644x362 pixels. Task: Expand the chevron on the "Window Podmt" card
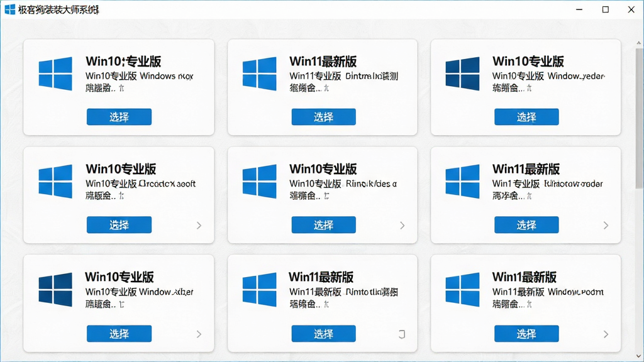click(606, 334)
